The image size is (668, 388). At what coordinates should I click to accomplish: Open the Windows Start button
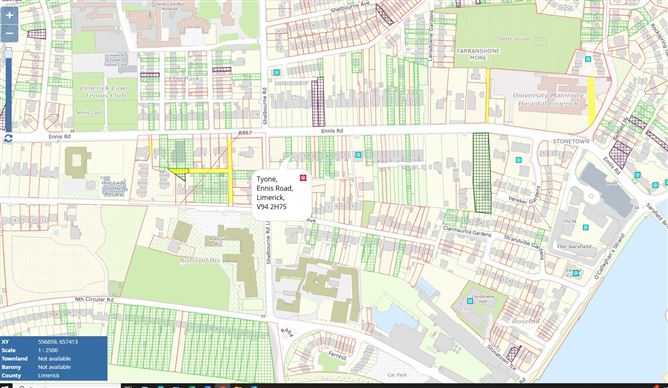(x=6, y=386)
